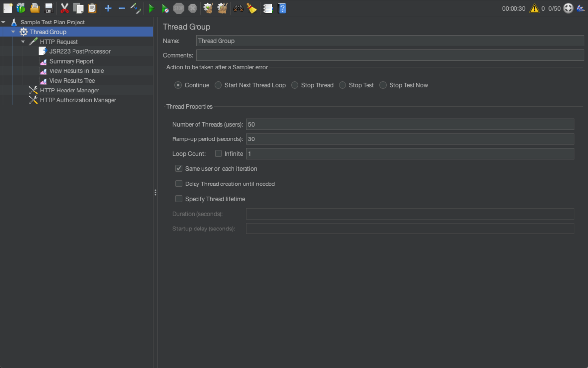Click the elapsed time 00:00:30
This screenshot has height=368, width=588.
(x=514, y=8)
